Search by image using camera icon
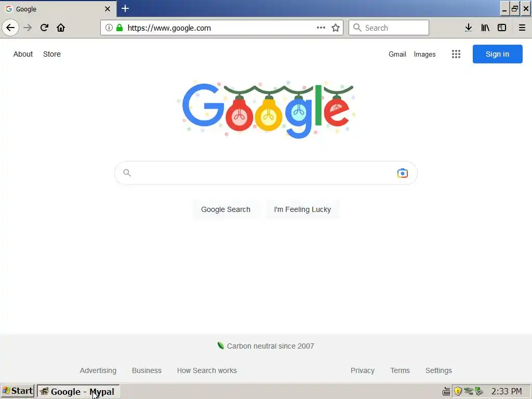The height and width of the screenshot is (399, 532). pyautogui.click(x=403, y=173)
